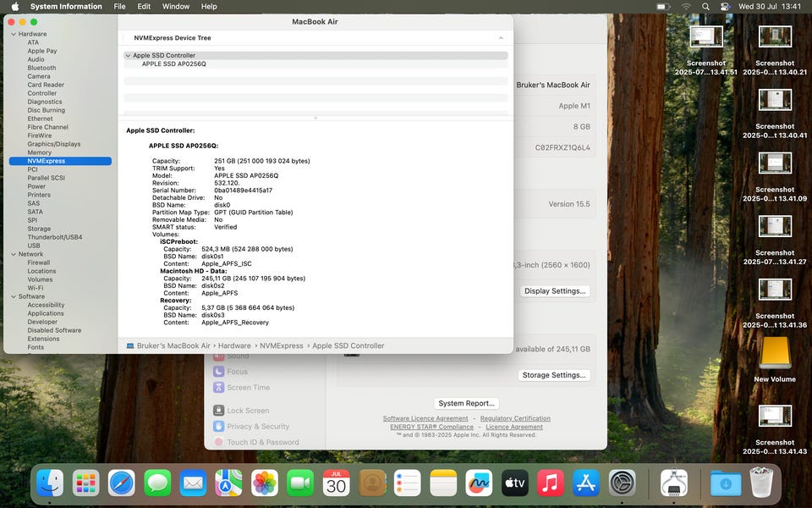Open System Settings gear icon in Dock
The height and width of the screenshot is (508, 812).
623,483
